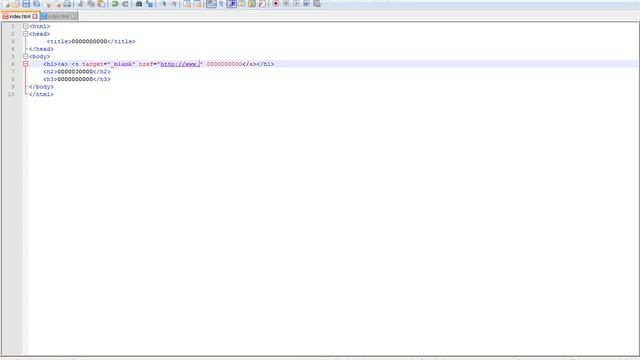
Task: Select line number 7 in margin
Action: pyautogui.click(x=13, y=71)
